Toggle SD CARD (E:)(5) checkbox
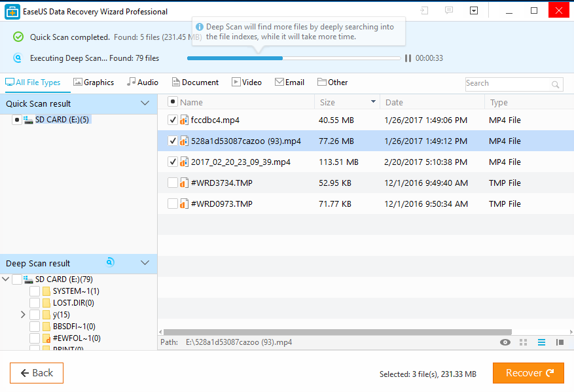The width and height of the screenshot is (574, 392). (17, 120)
